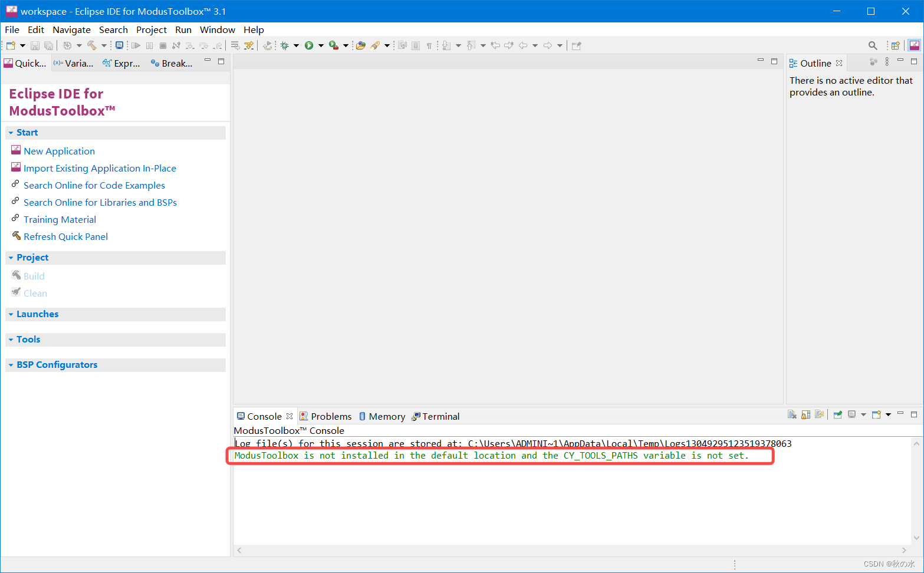The width and height of the screenshot is (924, 573).
Task: Select the ModusToolbox perspective icon
Action: point(914,45)
